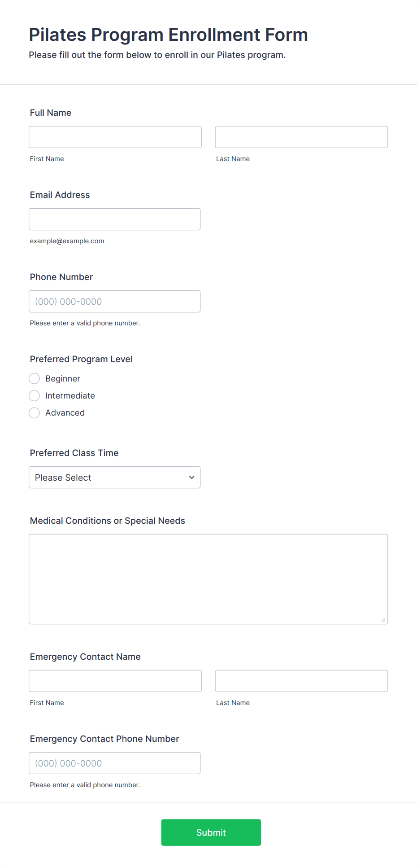The height and width of the screenshot is (868, 417).
Task: Open the Preferred Class Time dropdown
Action: pyautogui.click(x=115, y=477)
